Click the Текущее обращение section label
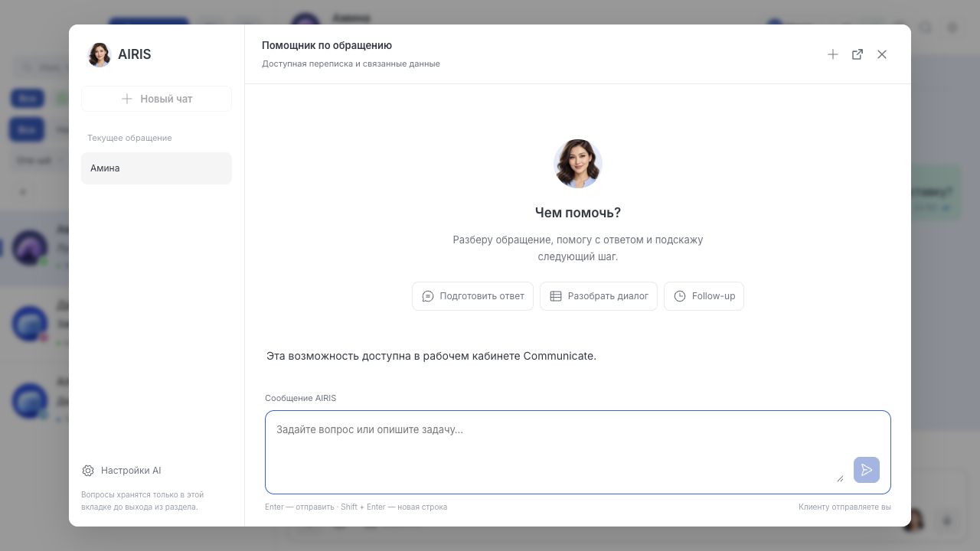Viewport: 980px width, 551px height. [x=129, y=138]
